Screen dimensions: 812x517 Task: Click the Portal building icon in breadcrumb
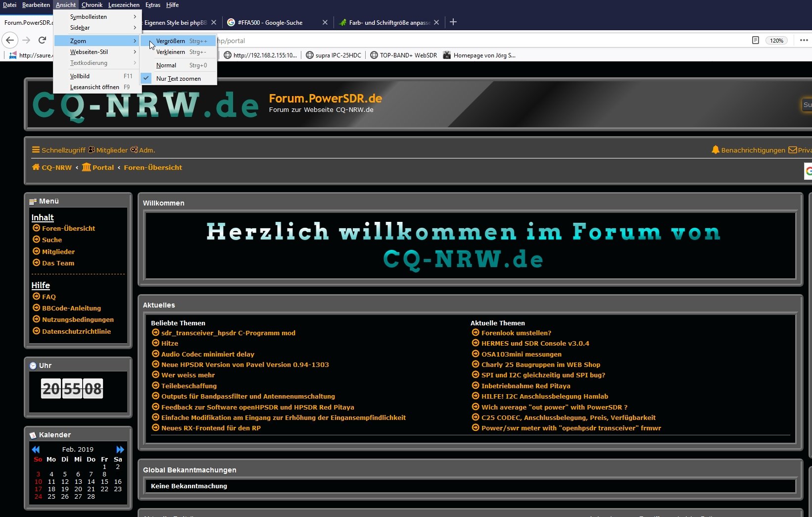[87, 167]
